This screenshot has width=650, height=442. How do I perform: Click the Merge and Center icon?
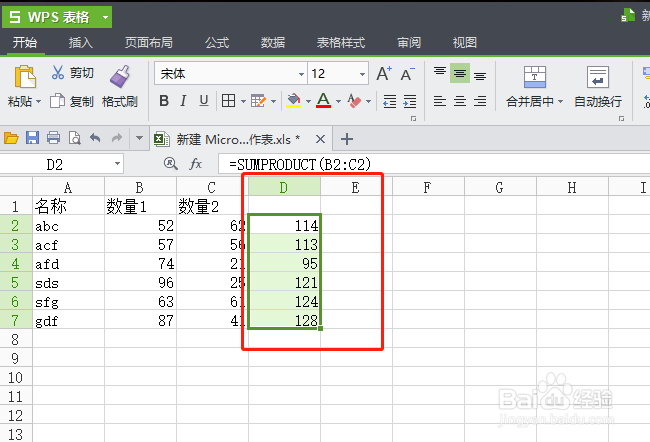(x=534, y=77)
